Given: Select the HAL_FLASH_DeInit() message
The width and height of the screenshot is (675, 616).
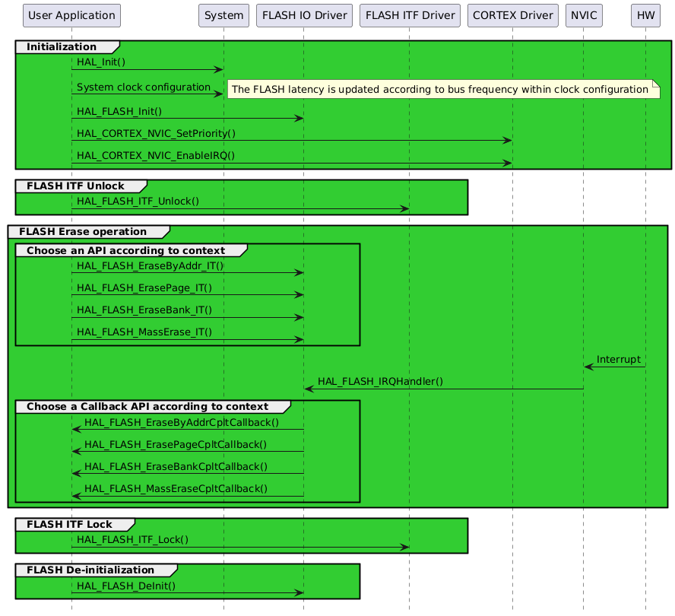Looking at the screenshot, I should [x=126, y=586].
